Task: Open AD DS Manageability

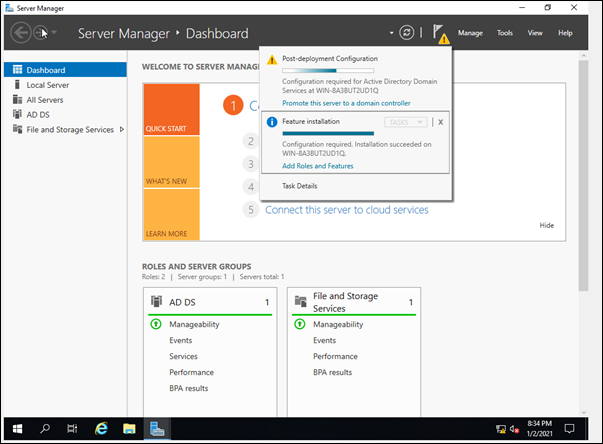Action: tap(194, 324)
